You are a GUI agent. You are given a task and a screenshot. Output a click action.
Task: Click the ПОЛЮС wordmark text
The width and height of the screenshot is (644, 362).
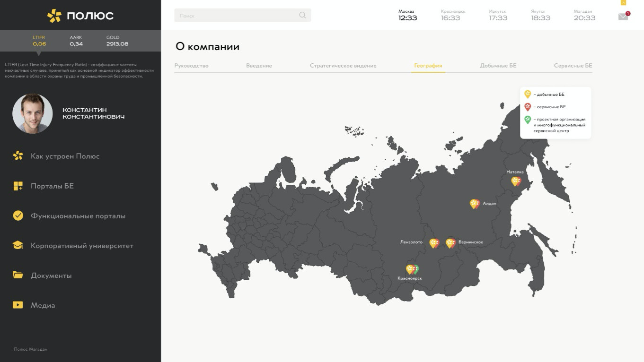[x=90, y=16]
